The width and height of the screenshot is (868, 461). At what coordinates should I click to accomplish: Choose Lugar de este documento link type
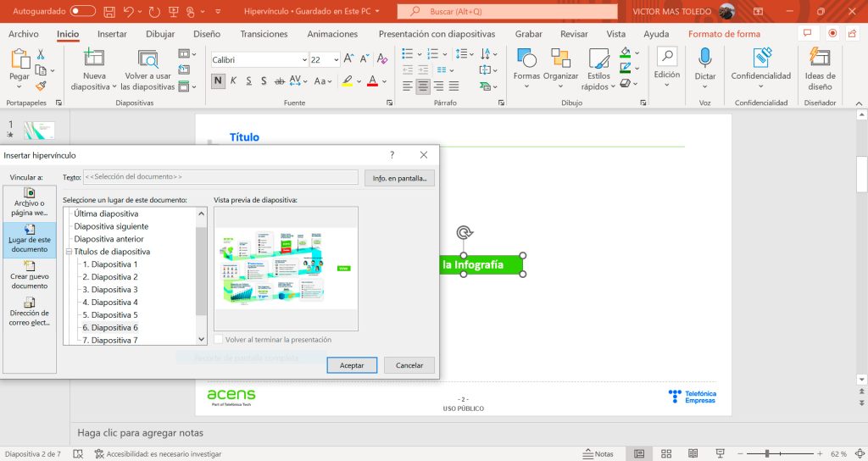tap(30, 240)
